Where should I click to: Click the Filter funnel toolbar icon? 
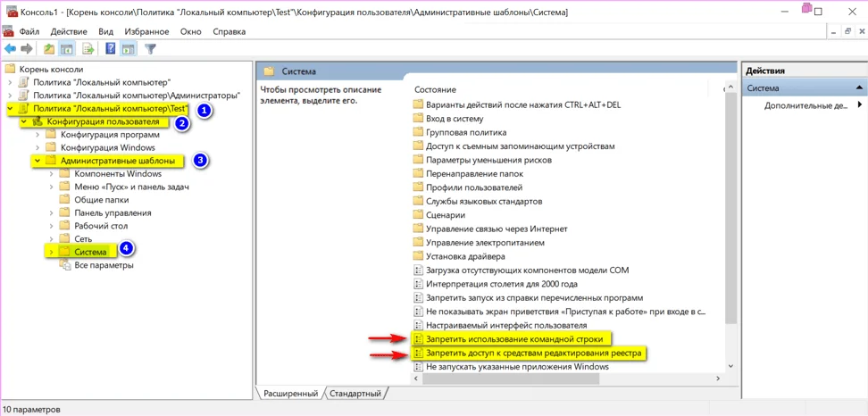(150, 49)
